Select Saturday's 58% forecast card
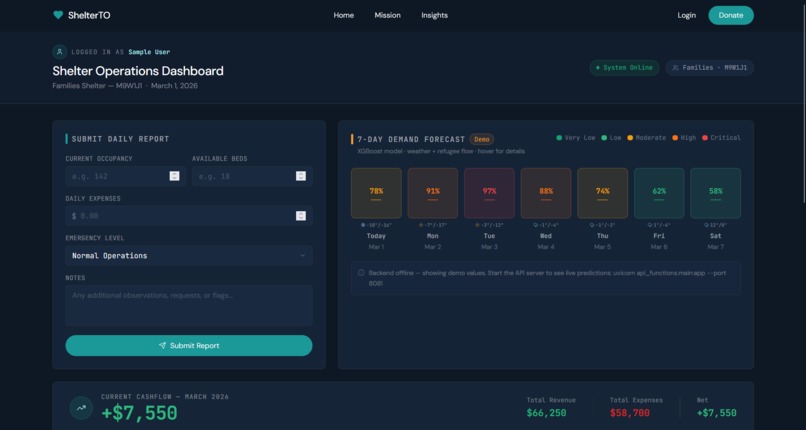The height and width of the screenshot is (430, 806). click(x=716, y=193)
